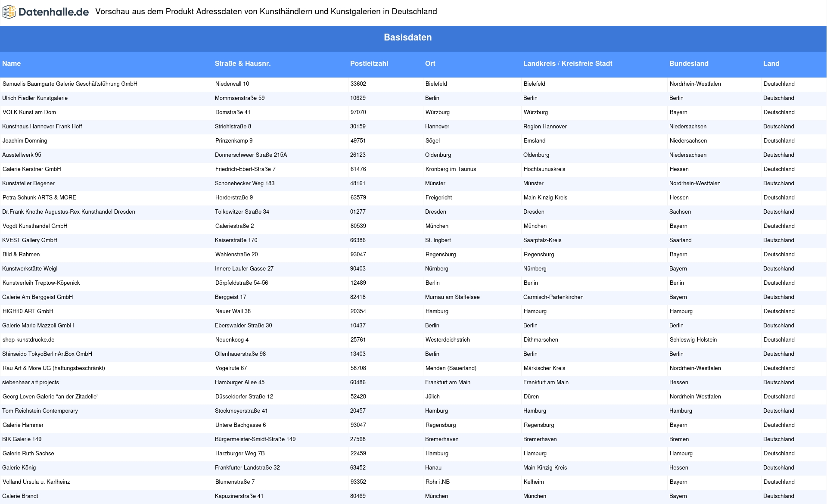Select the Ort column header
827x504 pixels.
point(430,64)
